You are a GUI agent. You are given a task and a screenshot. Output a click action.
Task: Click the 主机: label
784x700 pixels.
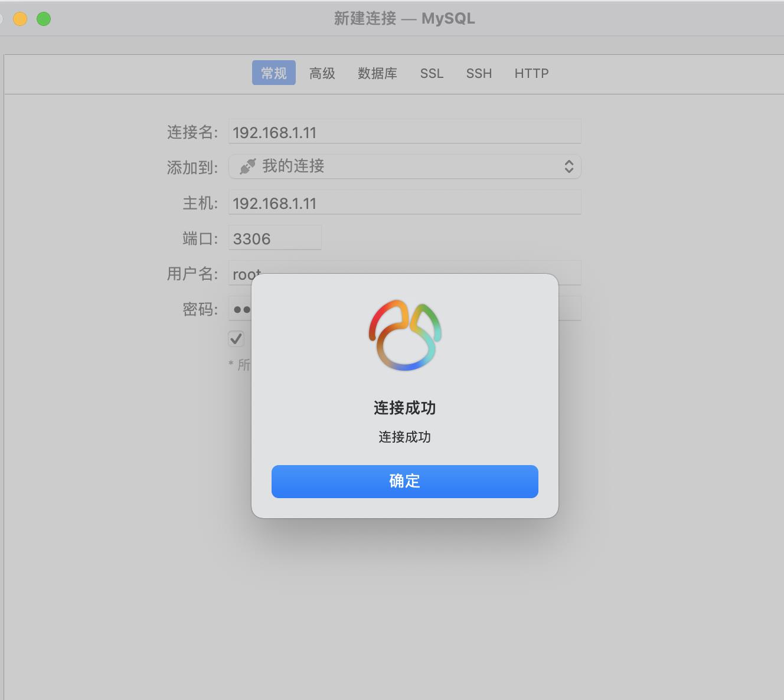201,202
